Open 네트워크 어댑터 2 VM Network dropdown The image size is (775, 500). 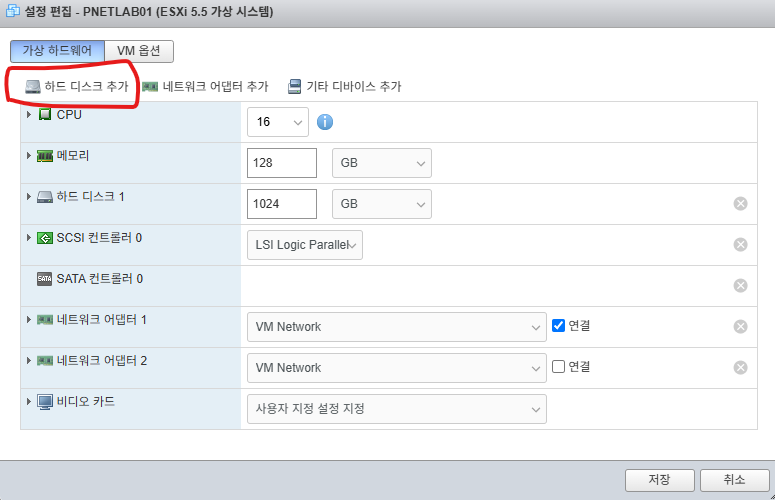click(397, 368)
